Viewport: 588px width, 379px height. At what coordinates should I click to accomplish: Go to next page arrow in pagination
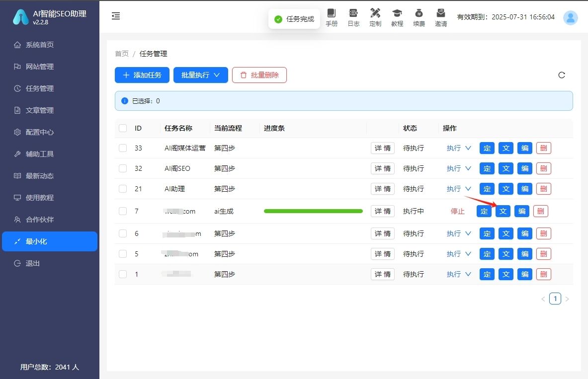pyautogui.click(x=567, y=299)
